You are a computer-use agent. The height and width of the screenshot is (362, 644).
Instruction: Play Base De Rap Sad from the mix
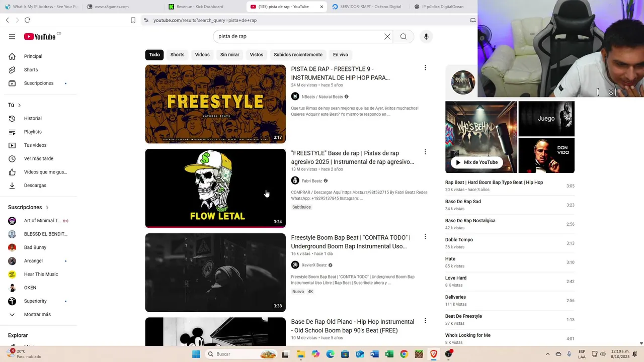[x=510, y=205]
